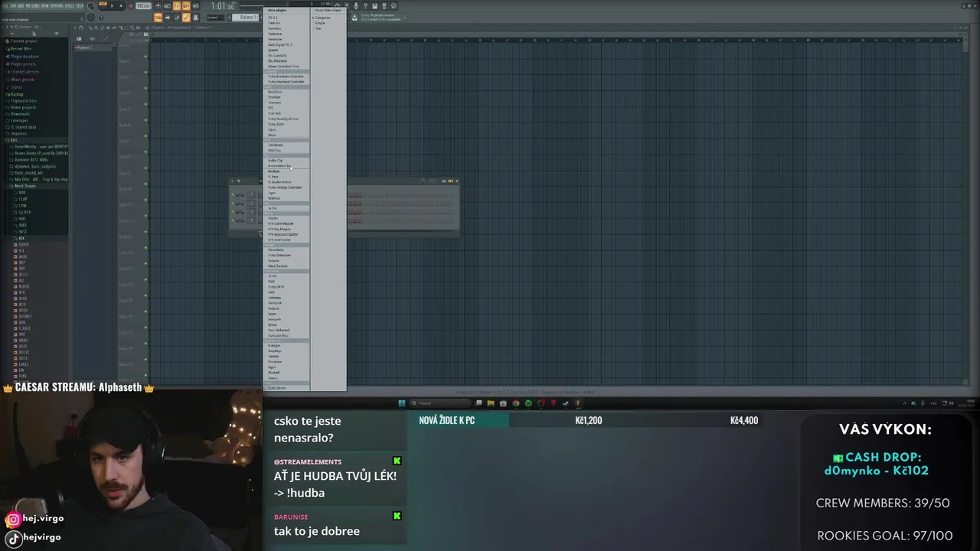Click the play button in transport
980x551 pixels.
112,6
